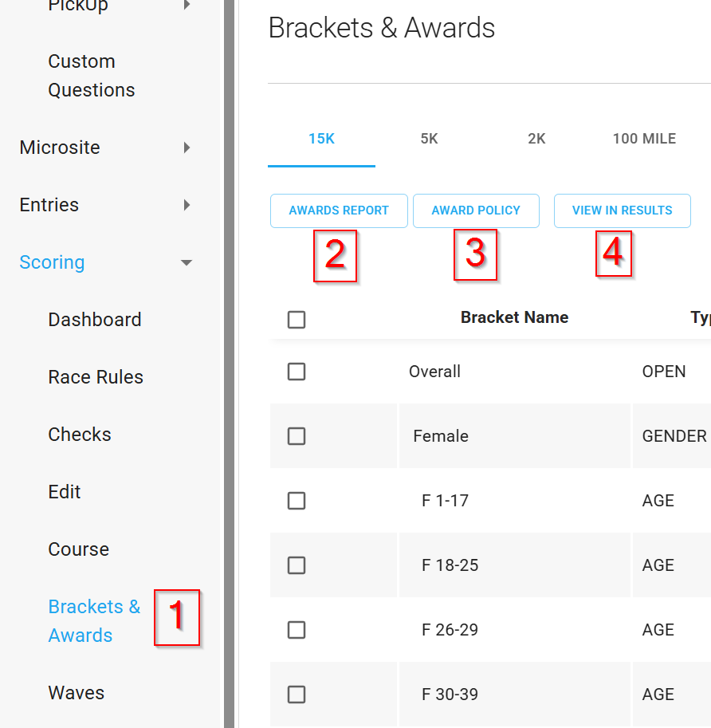Click the Awards Report button
The width and height of the screenshot is (711, 728).
coord(339,211)
